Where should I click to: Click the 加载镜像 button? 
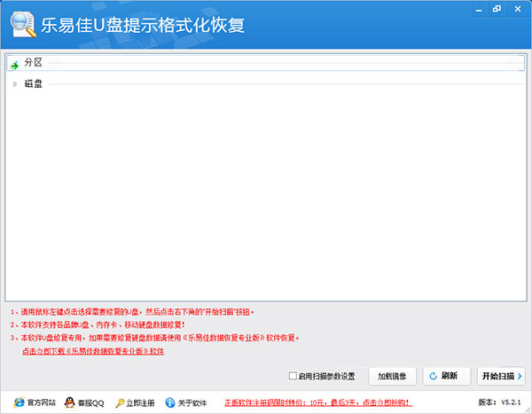pos(392,376)
